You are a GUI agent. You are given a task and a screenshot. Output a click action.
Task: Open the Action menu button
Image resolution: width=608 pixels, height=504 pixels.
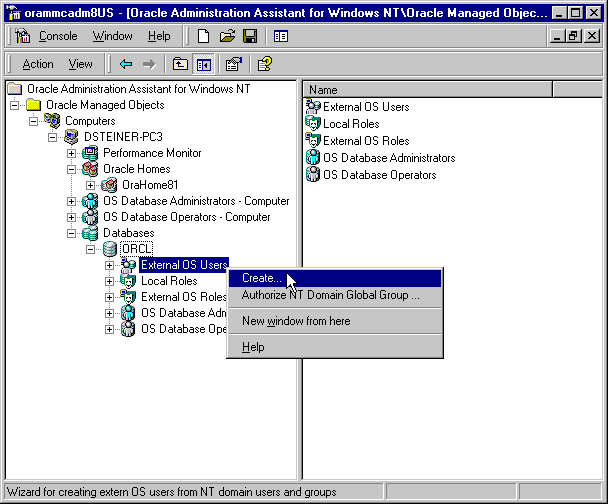click(x=38, y=64)
